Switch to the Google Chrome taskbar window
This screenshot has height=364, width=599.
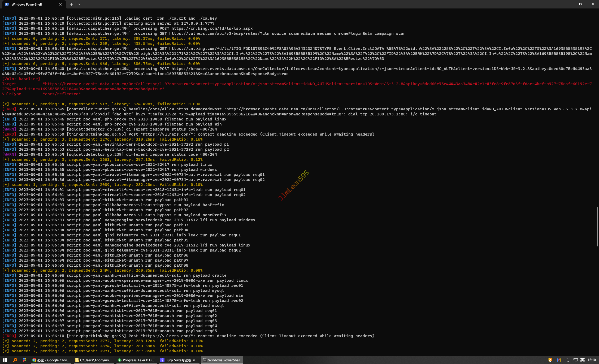click(51, 360)
